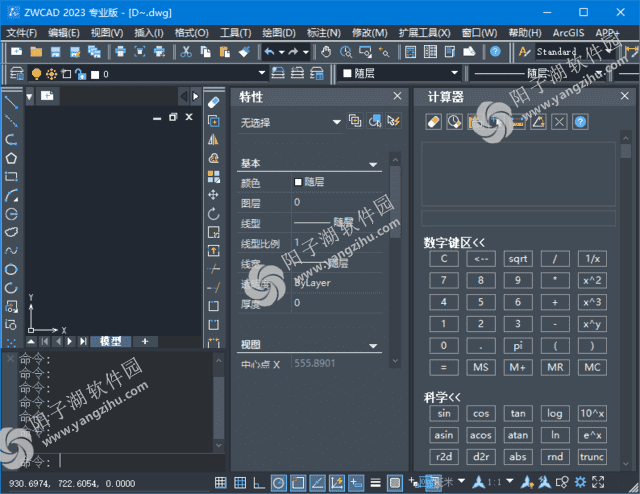Open the color 随层 dropdown

(x=455, y=73)
